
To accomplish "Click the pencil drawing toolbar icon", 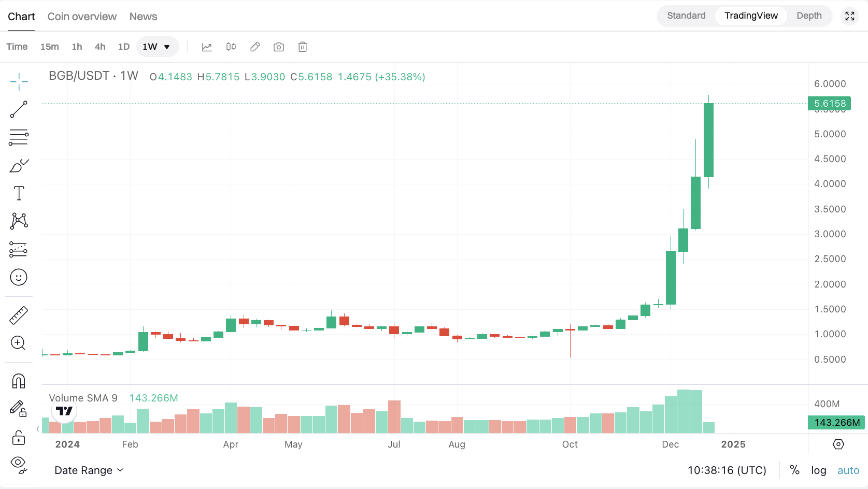I will click(x=255, y=47).
